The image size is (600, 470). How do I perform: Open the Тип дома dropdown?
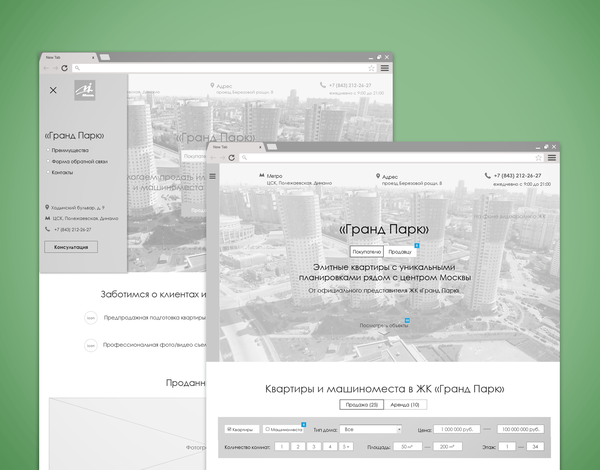371,429
